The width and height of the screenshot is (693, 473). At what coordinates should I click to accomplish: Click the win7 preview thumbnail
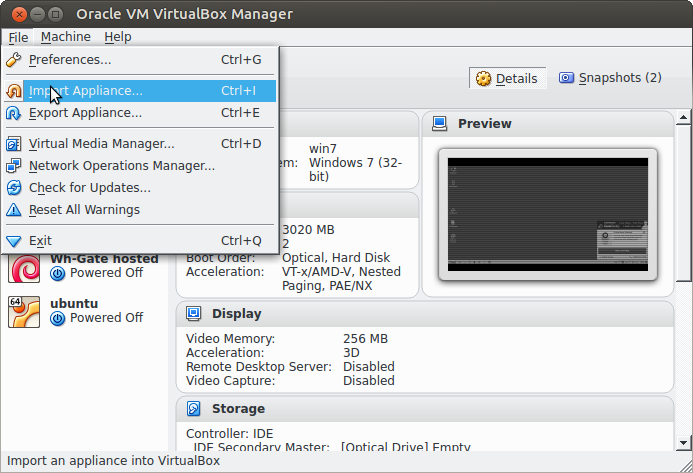point(547,214)
